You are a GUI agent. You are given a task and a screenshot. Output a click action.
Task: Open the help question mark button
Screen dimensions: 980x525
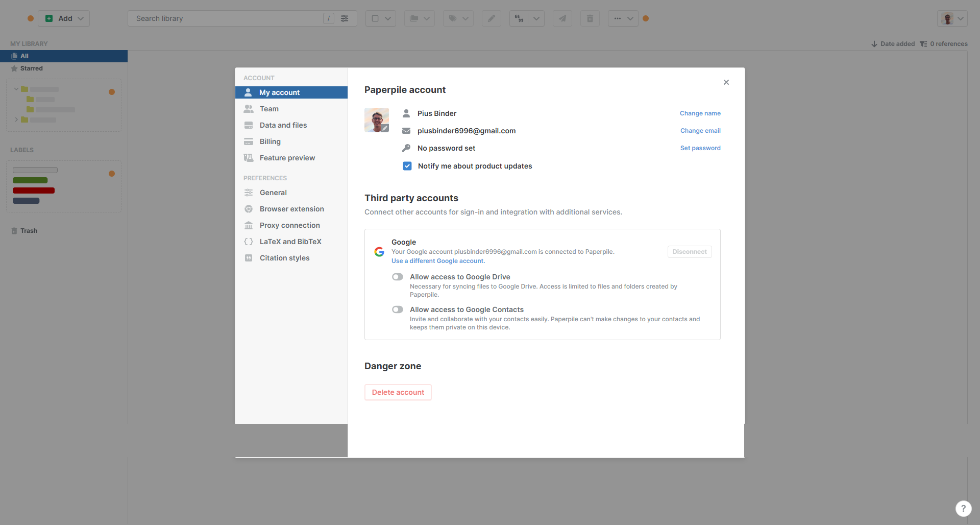pos(963,508)
